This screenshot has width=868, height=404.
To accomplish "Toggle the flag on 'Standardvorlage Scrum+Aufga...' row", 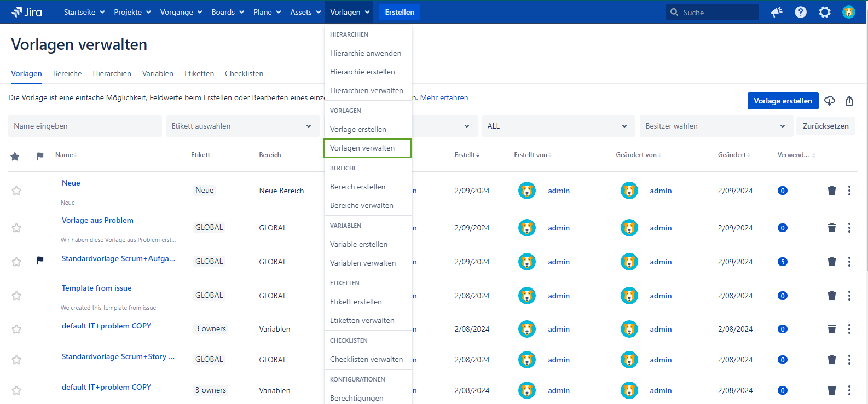I will point(40,261).
